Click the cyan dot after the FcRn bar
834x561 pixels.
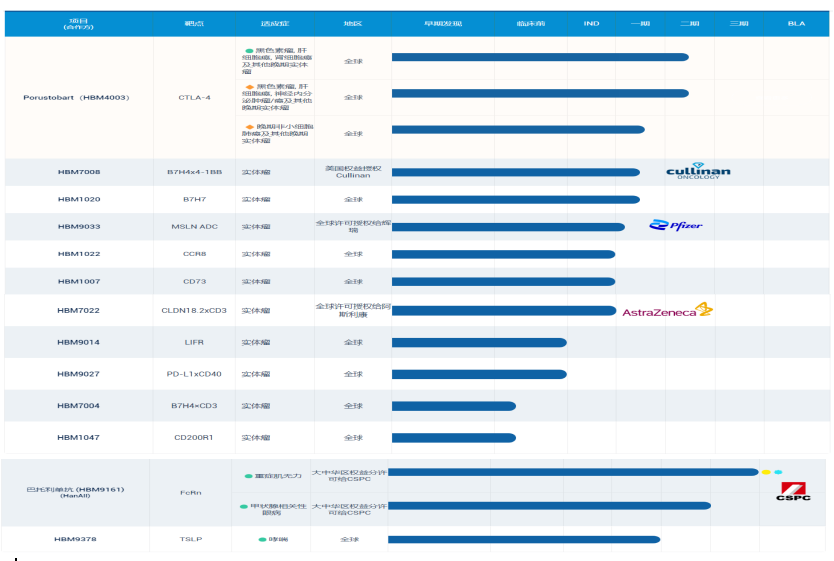coord(778,472)
